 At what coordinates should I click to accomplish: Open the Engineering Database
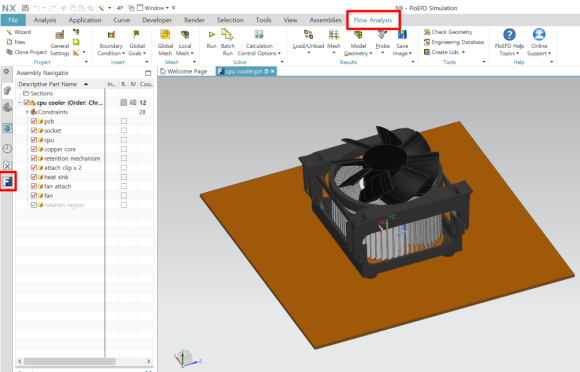[x=453, y=42]
